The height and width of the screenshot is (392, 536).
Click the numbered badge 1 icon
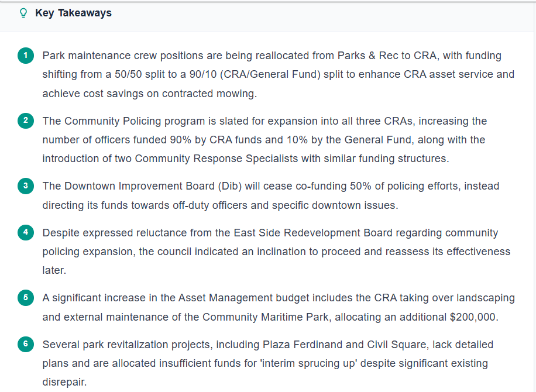[26, 56]
